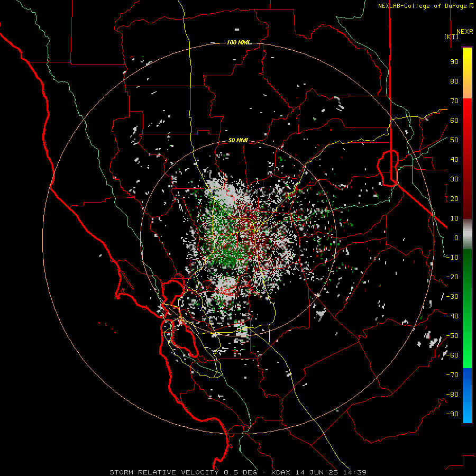476x476 pixels.
Task: Click the 30 value on the velocity scale
Action: 454,179
